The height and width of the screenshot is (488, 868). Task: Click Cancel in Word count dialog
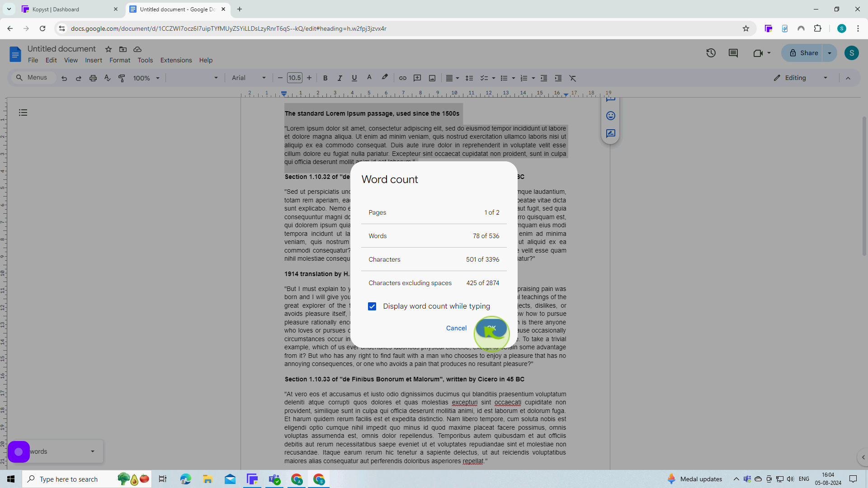click(456, 328)
